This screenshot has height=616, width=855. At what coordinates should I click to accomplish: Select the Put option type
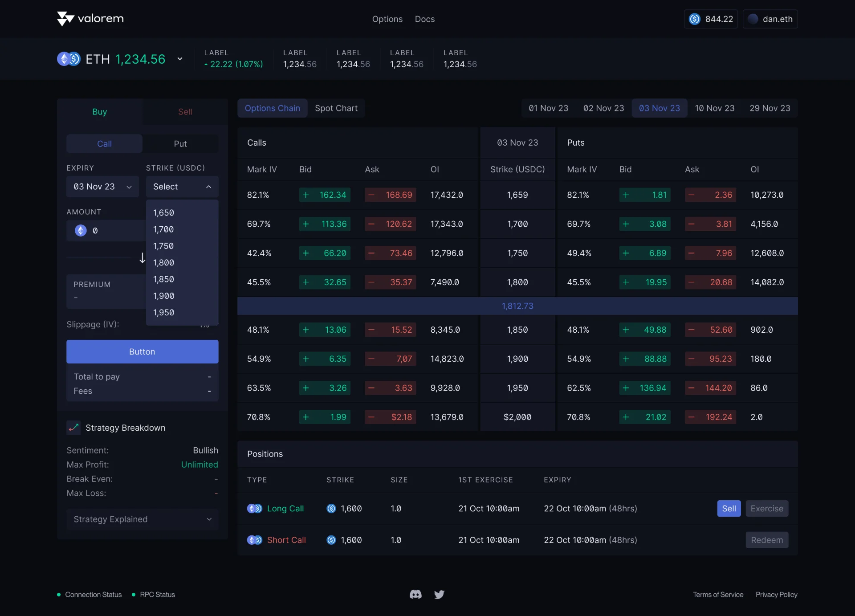click(180, 143)
